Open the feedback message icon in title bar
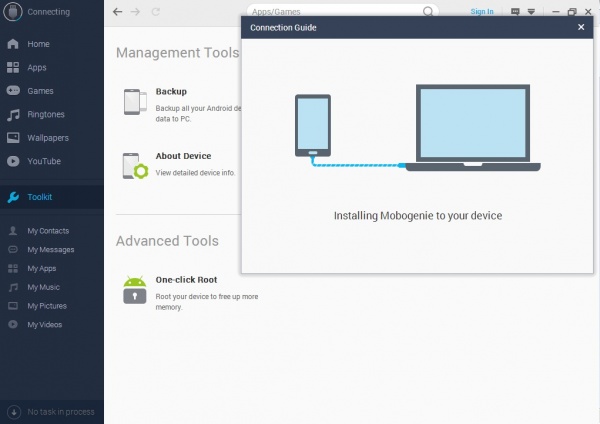 coord(515,12)
